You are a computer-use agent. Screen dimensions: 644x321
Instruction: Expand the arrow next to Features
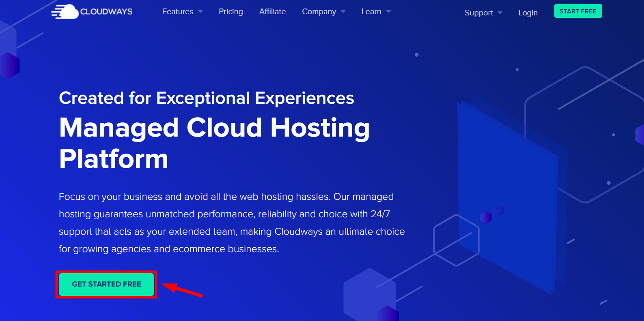click(200, 12)
